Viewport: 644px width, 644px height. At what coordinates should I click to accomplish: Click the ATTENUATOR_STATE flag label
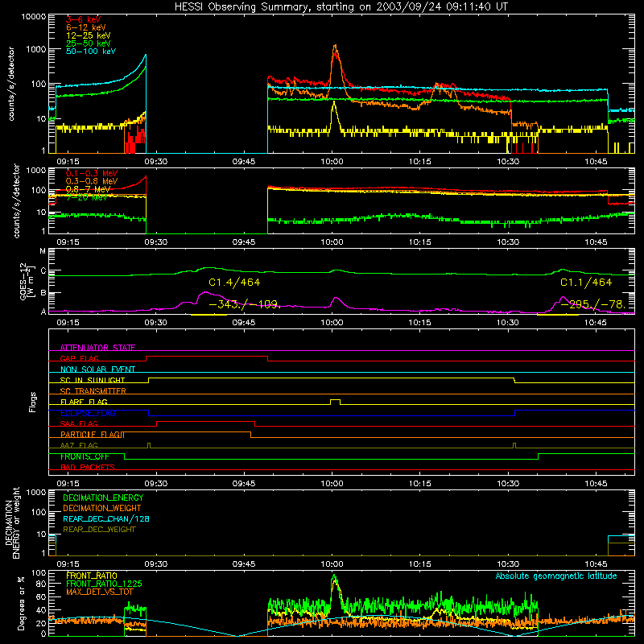click(97, 348)
